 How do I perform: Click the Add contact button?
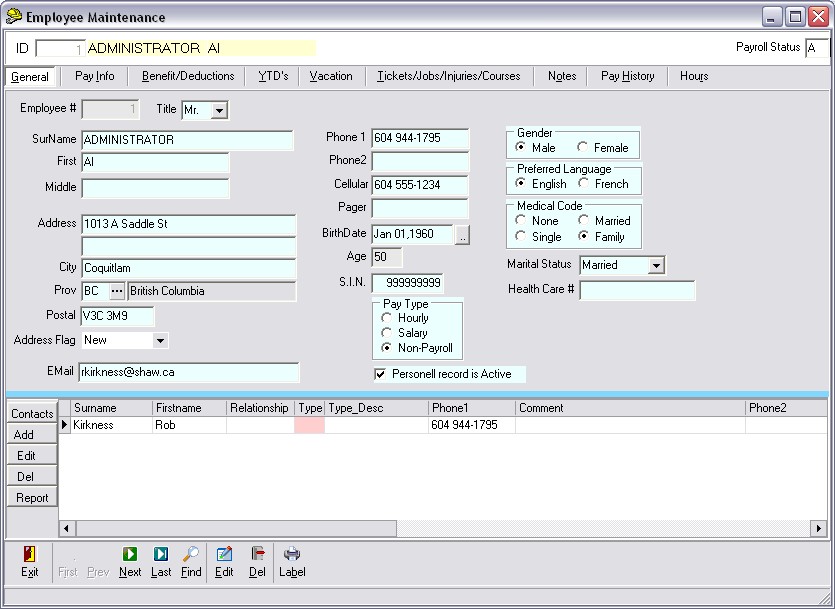coord(24,435)
